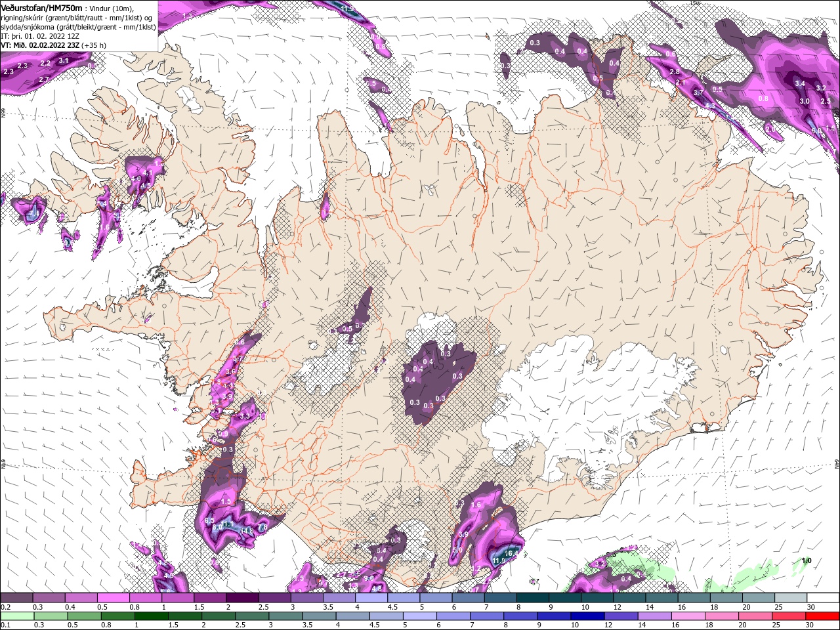Click the '2.8' precipitation value on the map
The image size is (840, 630).
pos(674,72)
